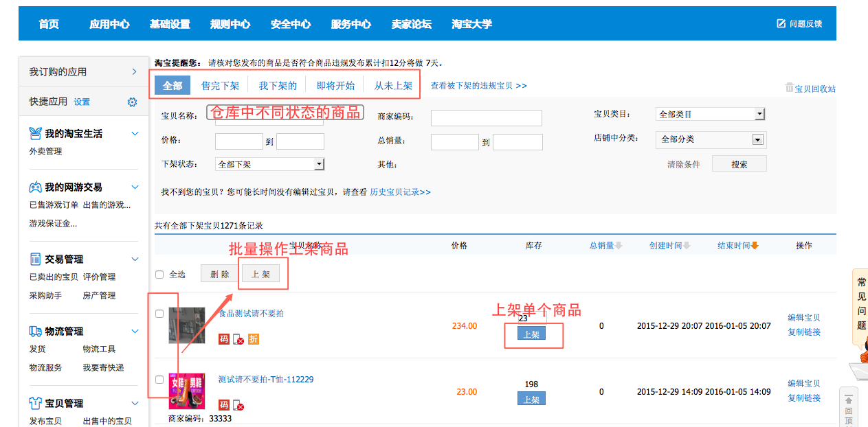This screenshot has width=868, height=427.
Task: Click the 我的淘宝生活 sprout icon
Action: 35,133
